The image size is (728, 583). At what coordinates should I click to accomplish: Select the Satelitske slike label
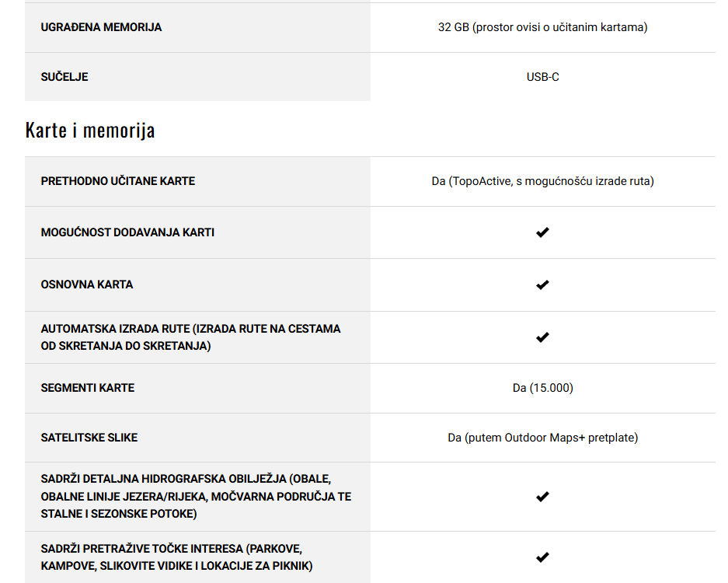(x=89, y=438)
